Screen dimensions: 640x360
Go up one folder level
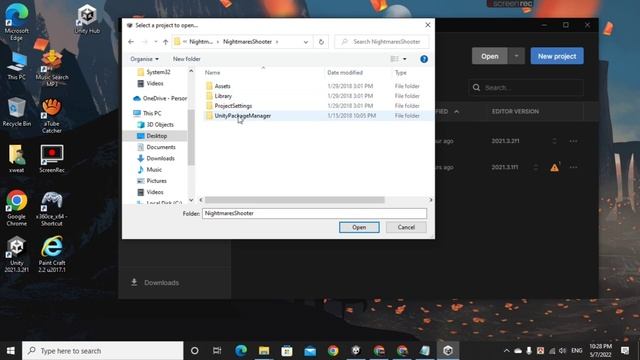pyautogui.click(x=165, y=42)
